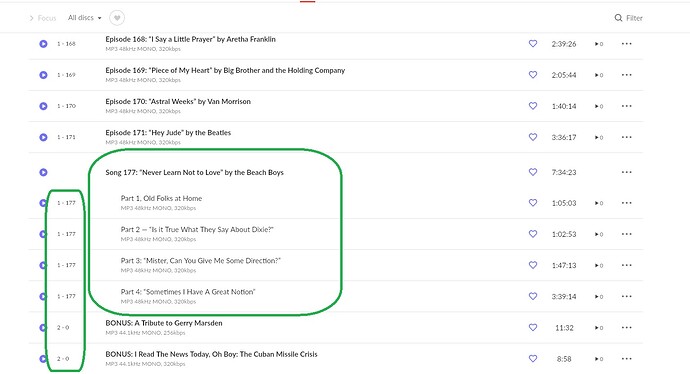Image resolution: width=690 pixels, height=374 pixels.
Task: Select Episode 168 title text
Action: (191, 39)
